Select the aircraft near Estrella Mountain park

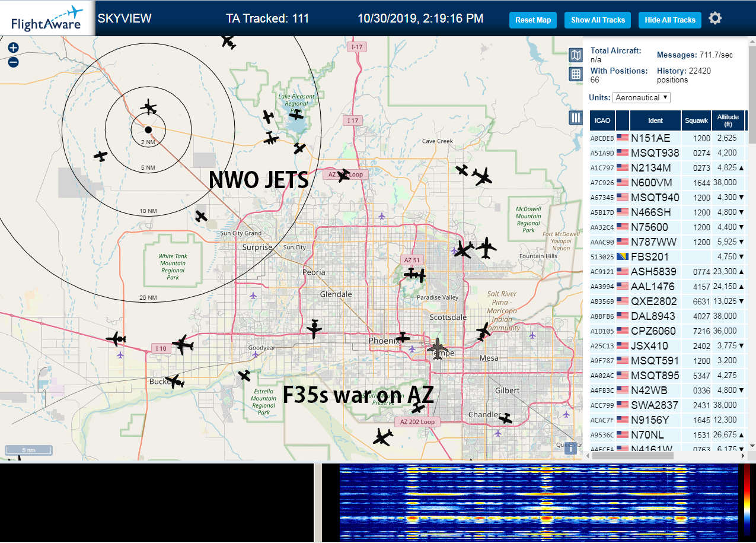[244, 375]
